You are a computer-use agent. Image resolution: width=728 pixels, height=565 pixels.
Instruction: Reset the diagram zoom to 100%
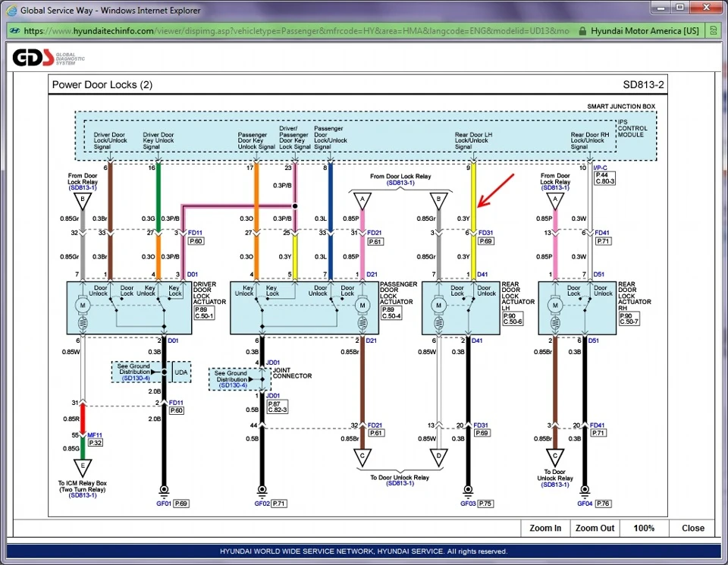(644, 529)
